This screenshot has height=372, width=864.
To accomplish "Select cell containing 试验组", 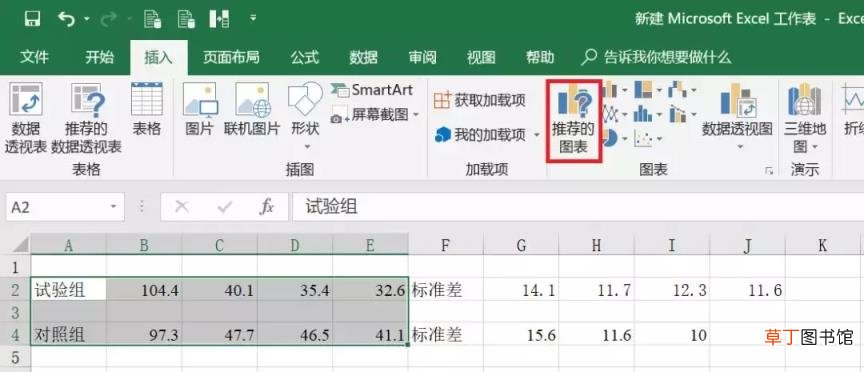I will (x=68, y=290).
